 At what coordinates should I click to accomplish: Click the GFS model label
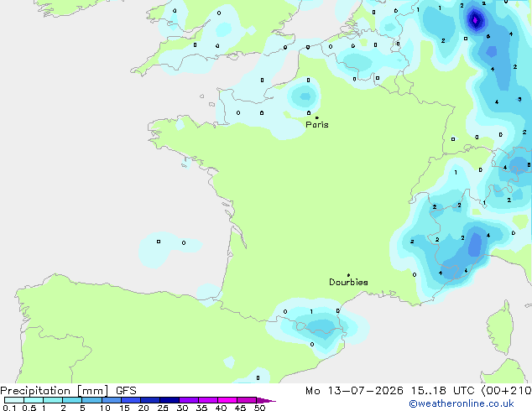click(126, 391)
